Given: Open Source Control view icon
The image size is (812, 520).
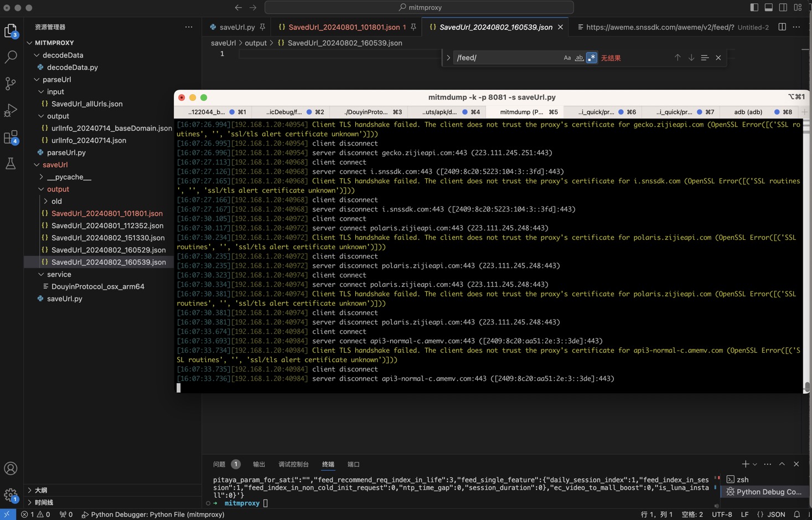Looking at the screenshot, I should click(11, 84).
